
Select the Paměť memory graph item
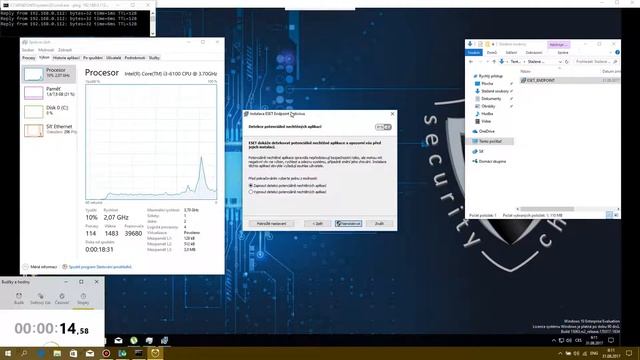(49, 92)
